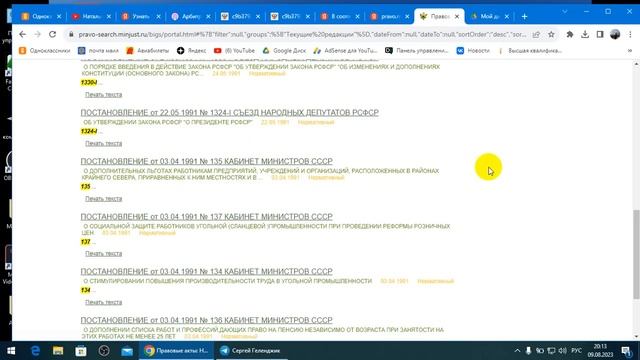Close the active Право tab
The height and width of the screenshot is (360, 640).
click(457, 17)
